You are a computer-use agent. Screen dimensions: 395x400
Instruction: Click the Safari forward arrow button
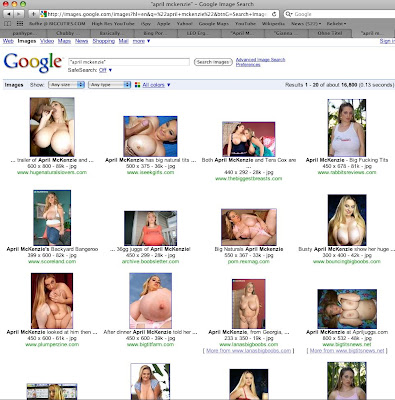(x=19, y=14)
